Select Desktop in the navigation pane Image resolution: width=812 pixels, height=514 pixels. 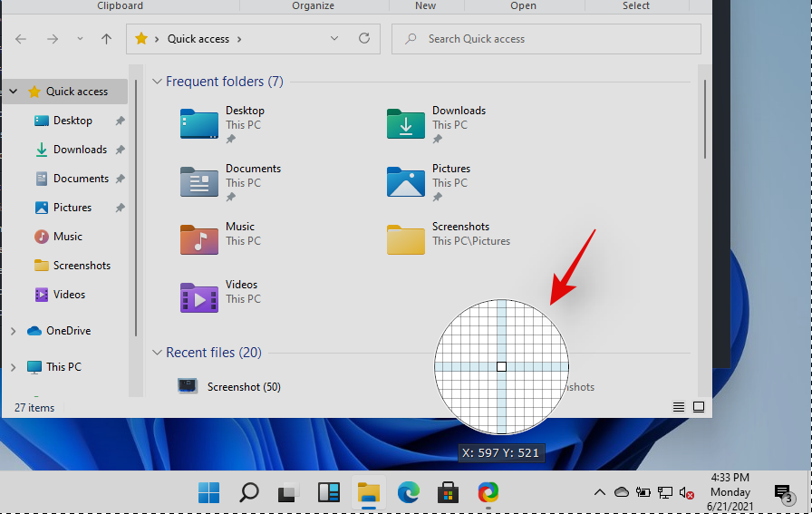pyautogui.click(x=72, y=121)
